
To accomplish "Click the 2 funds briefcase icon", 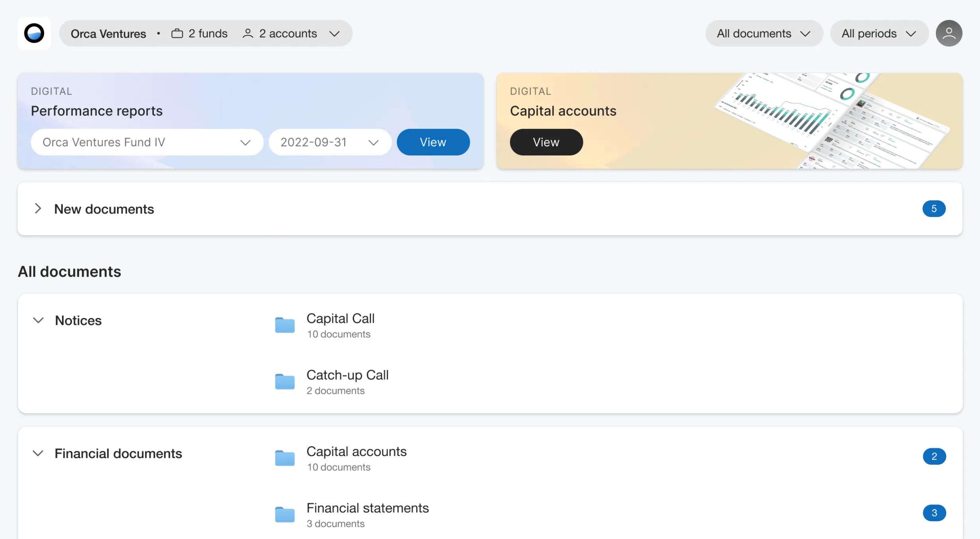I will click(x=177, y=33).
